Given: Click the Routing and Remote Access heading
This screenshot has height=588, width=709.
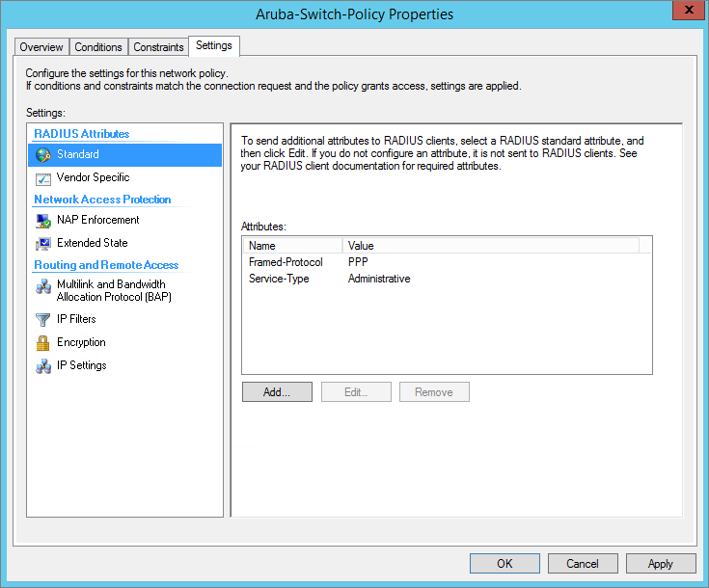Looking at the screenshot, I should point(106,265).
